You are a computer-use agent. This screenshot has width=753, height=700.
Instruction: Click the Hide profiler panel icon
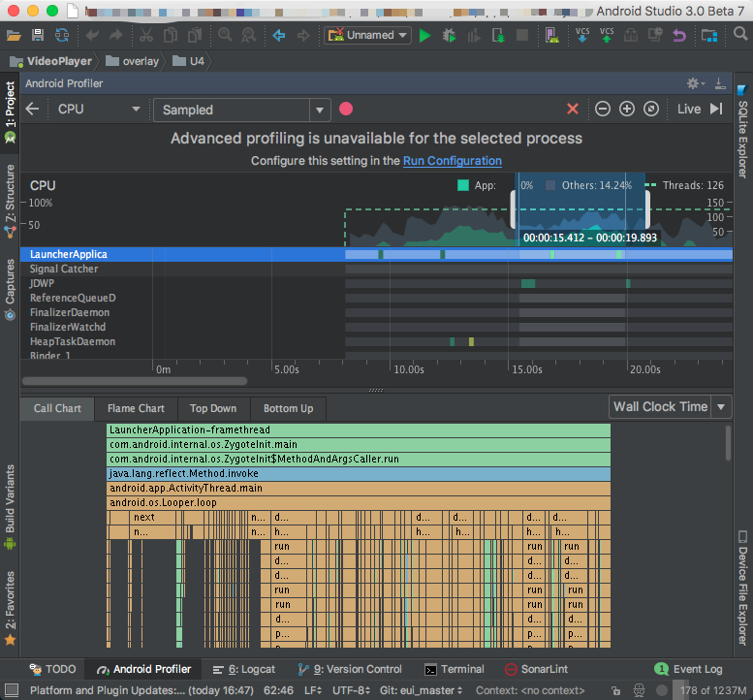pyautogui.click(x=720, y=83)
